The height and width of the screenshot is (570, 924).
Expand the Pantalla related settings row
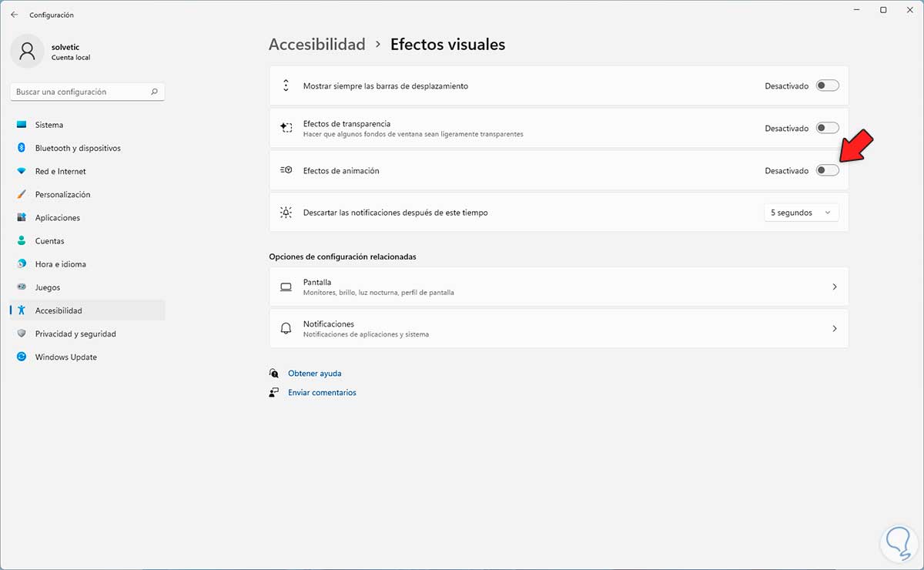(558, 287)
